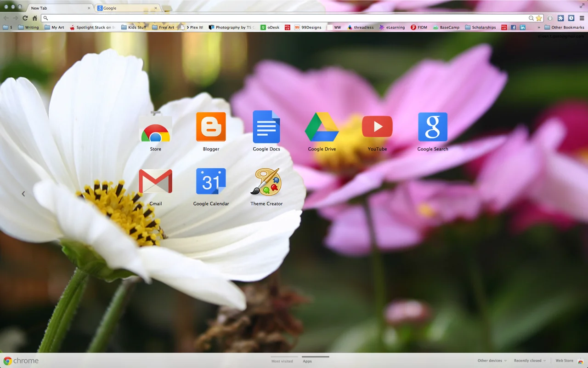Image resolution: width=588 pixels, height=368 pixels.
Task: Select the New Tab tab
Action: pyautogui.click(x=60, y=8)
